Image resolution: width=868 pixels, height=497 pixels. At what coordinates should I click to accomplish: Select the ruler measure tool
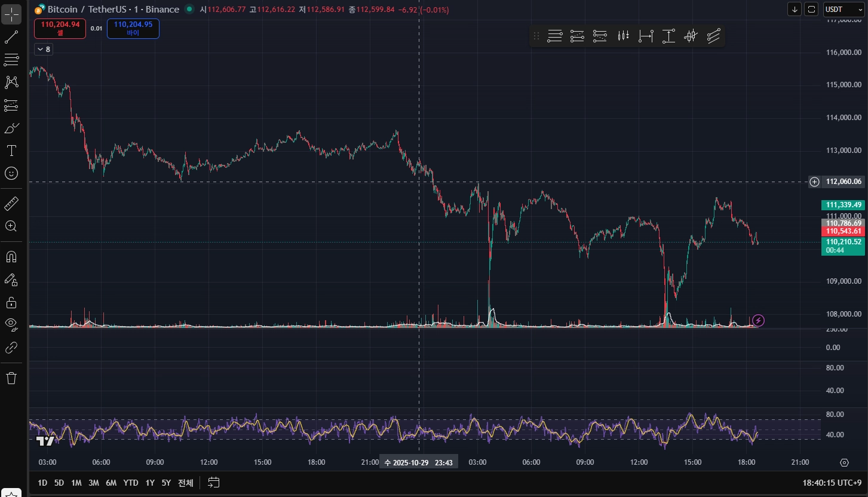11,204
